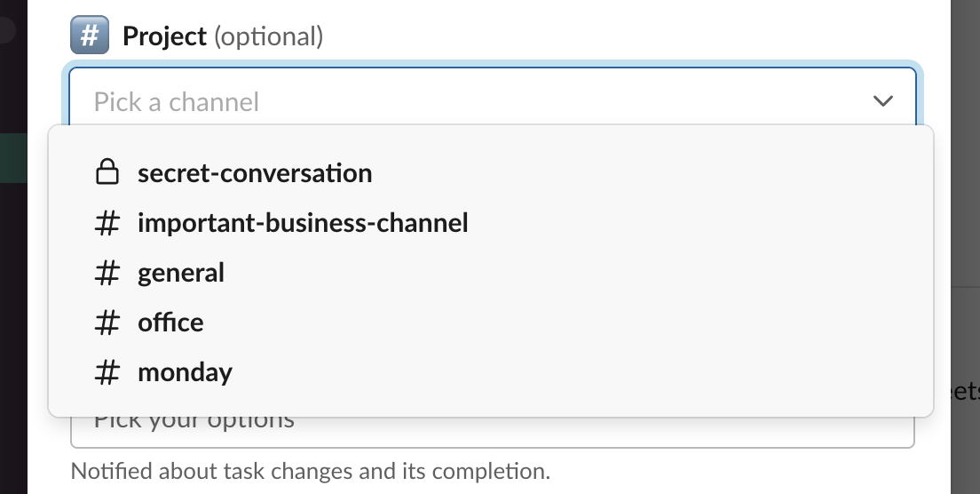980x494 pixels.
Task: Click the dimmed area right of modal
Action: [x=965, y=178]
